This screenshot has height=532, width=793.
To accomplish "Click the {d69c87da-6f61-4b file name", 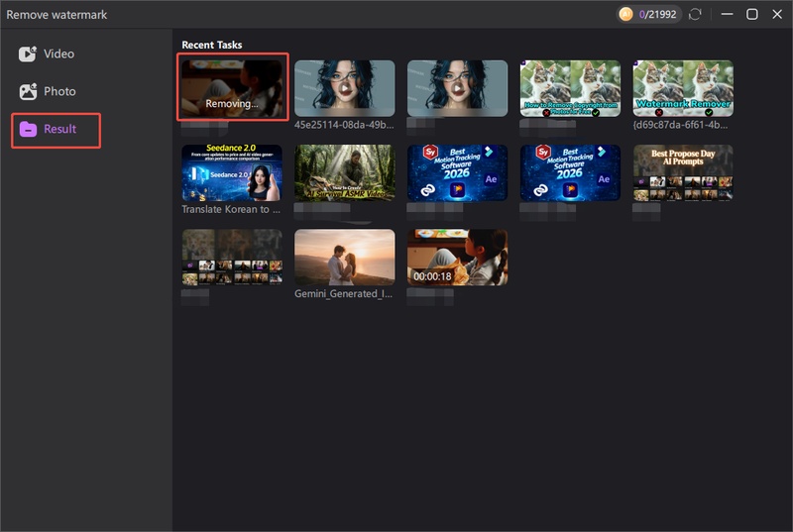I will [x=683, y=126].
